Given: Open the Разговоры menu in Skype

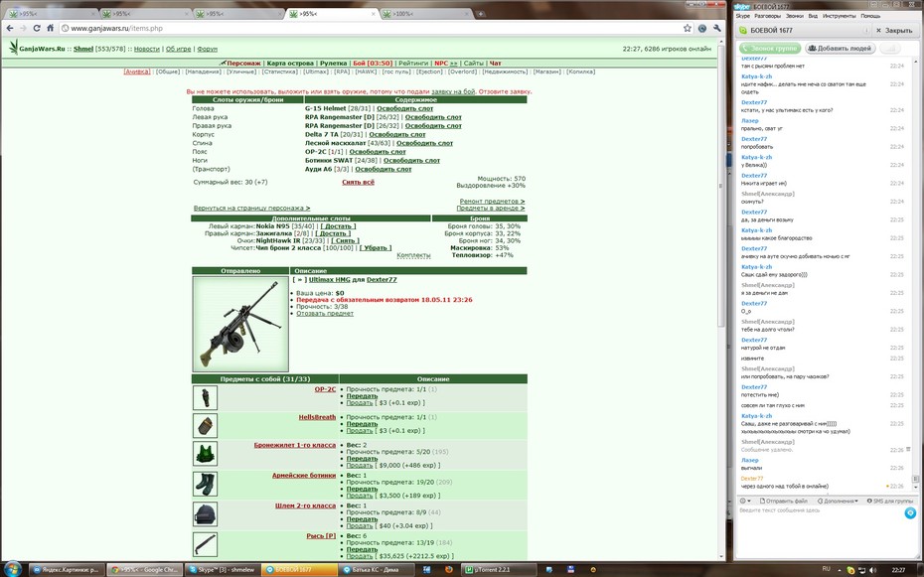Looking at the screenshot, I should tap(767, 16).
